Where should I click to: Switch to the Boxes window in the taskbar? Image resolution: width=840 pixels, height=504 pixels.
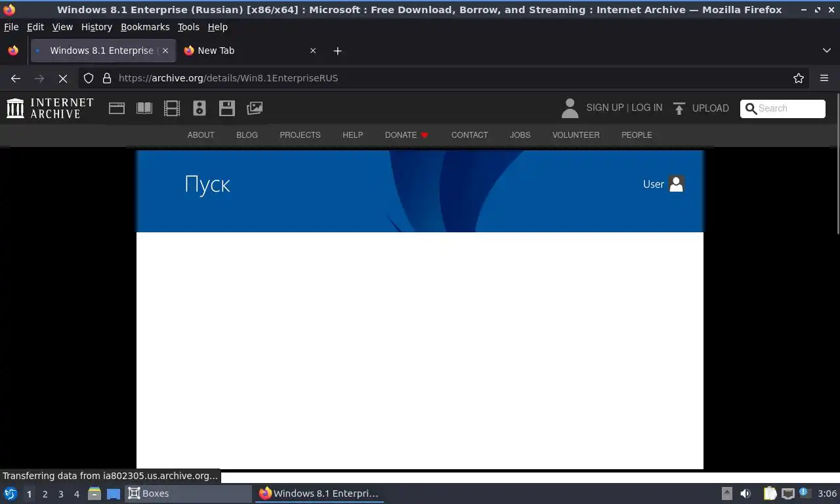[189, 493]
